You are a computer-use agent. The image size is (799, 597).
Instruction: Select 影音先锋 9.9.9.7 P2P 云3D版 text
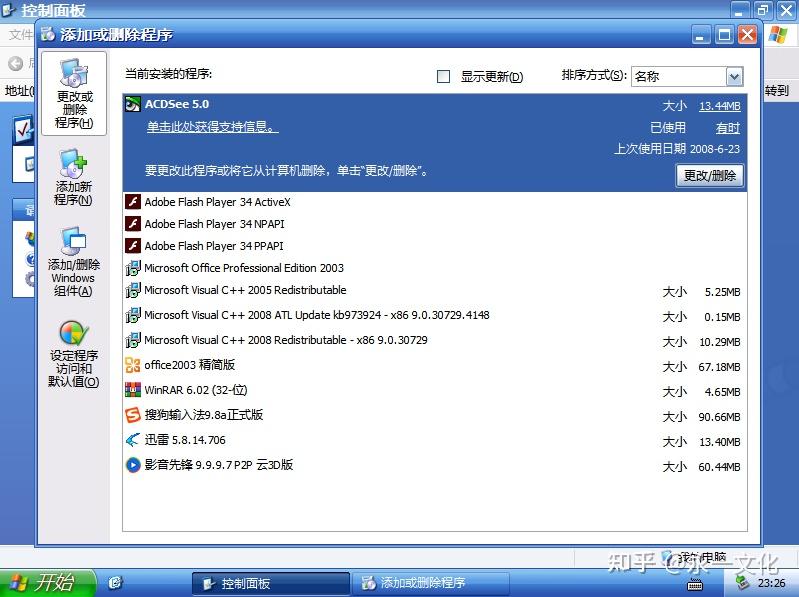(x=218, y=465)
